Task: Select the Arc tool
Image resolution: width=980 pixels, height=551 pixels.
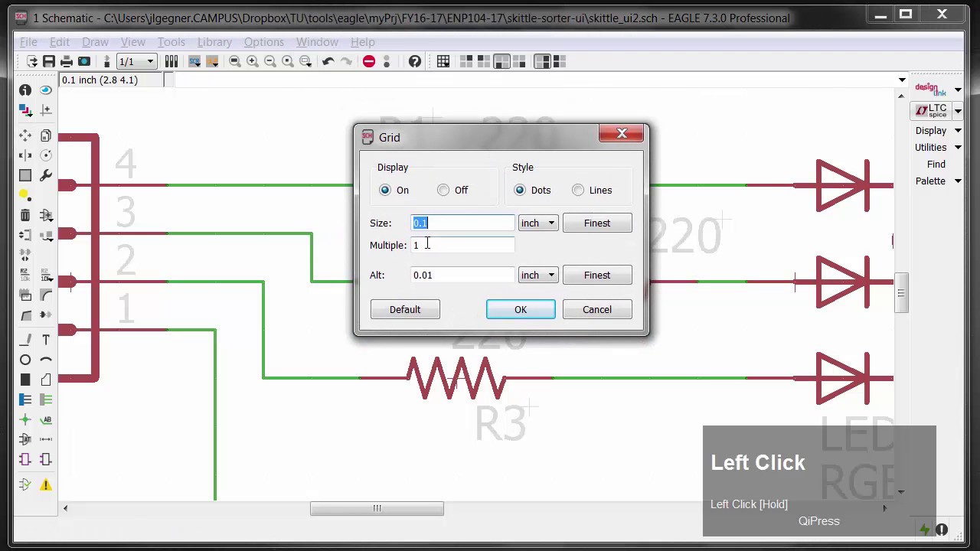Action: [x=46, y=360]
